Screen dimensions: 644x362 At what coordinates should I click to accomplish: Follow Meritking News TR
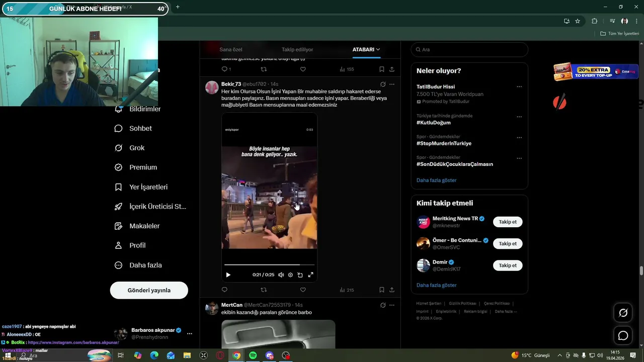click(x=508, y=222)
